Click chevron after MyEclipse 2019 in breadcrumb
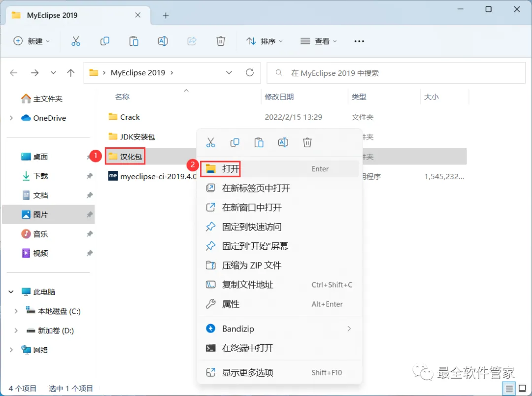The width and height of the screenshot is (532, 396). [172, 72]
